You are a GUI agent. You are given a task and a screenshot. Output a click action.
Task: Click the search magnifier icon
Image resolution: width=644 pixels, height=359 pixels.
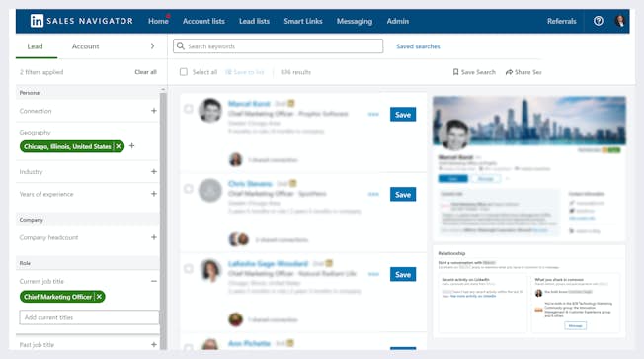tap(181, 46)
